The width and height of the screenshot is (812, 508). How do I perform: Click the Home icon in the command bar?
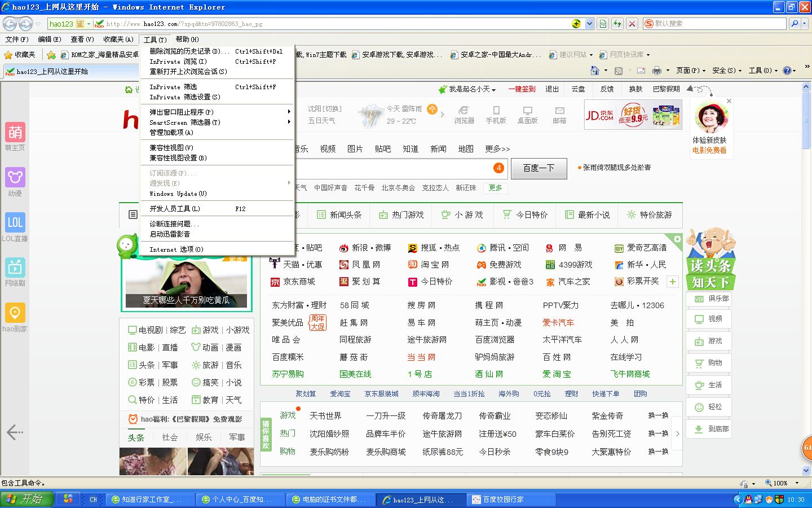594,71
